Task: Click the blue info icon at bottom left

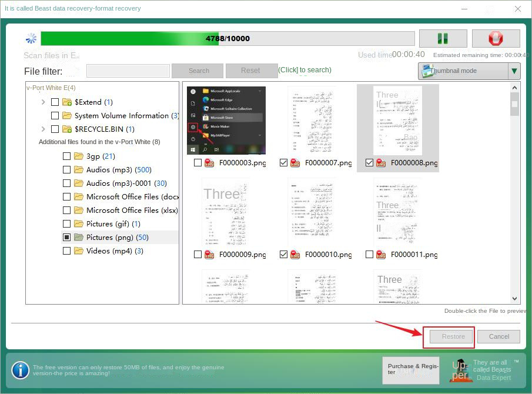Action: pyautogui.click(x=19, y=370)
